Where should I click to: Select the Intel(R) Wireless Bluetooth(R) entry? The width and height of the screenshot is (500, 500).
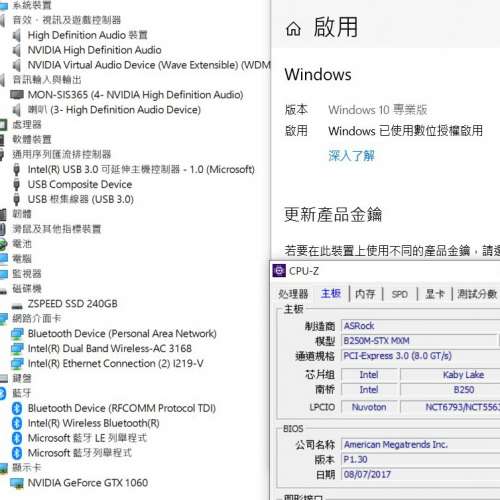coord(93,423)
